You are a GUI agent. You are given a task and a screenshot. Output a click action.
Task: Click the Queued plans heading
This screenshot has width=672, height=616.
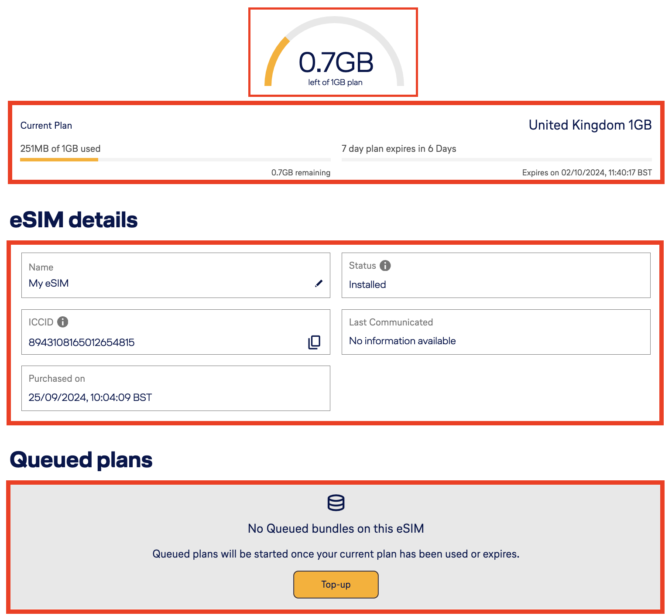tap(81, 460)
